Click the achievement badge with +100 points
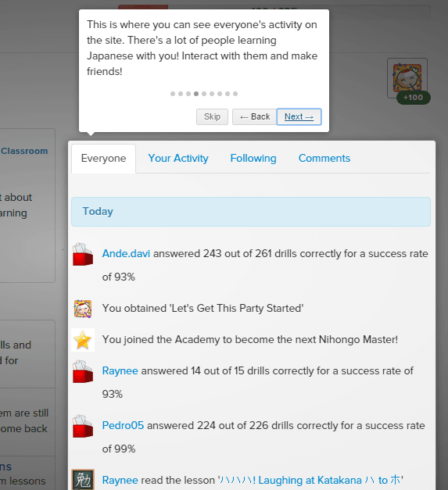The width and height of the screenshot is (448, 490). coord(407,78)
